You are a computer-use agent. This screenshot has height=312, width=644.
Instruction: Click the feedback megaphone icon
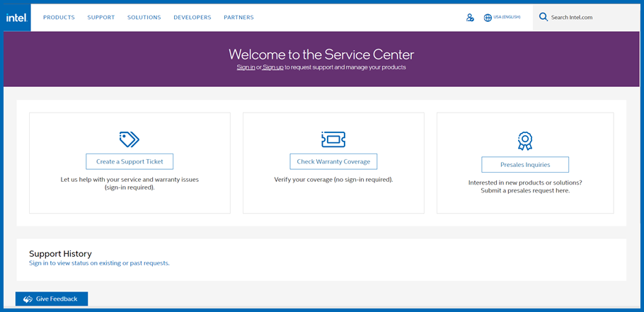pyautogui.click(x=28, y=299)
